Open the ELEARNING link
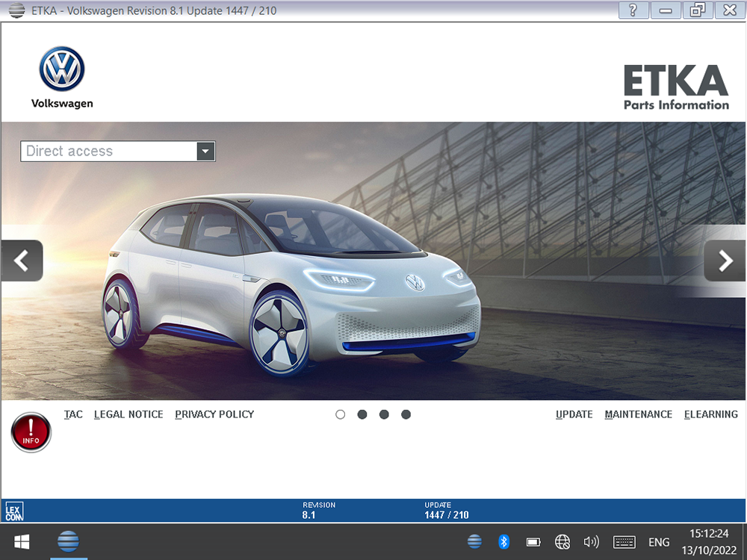This screenshot has height=560, width=747. click(711, 414)
